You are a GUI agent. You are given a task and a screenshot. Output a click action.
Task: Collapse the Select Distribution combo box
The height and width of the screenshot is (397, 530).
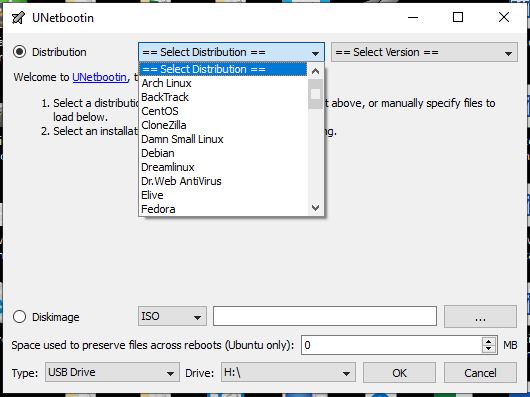point(231,52)
